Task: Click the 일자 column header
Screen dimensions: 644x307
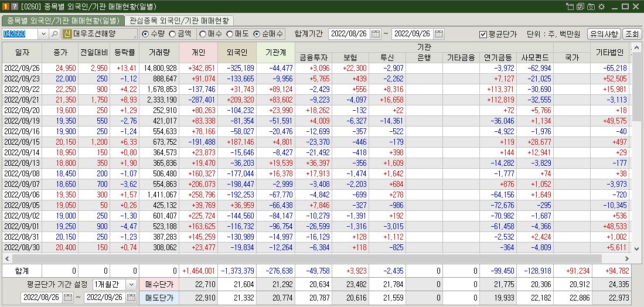Action: pos(22,53)
